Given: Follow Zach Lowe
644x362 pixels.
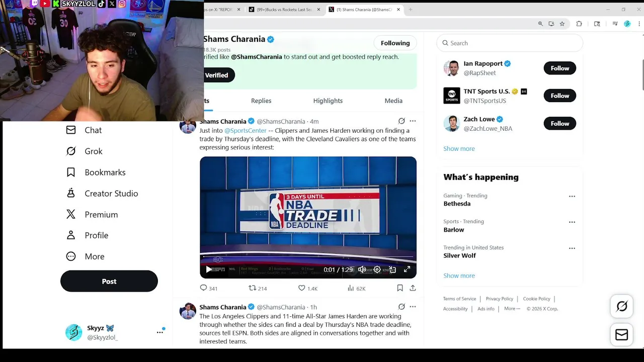Looking at the screenshot, I should [x=559, y=124].
